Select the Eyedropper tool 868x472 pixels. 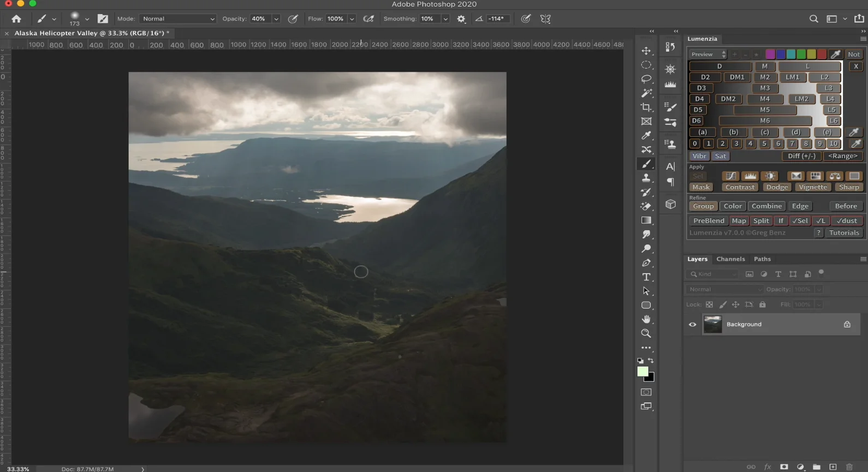[646, 136]
